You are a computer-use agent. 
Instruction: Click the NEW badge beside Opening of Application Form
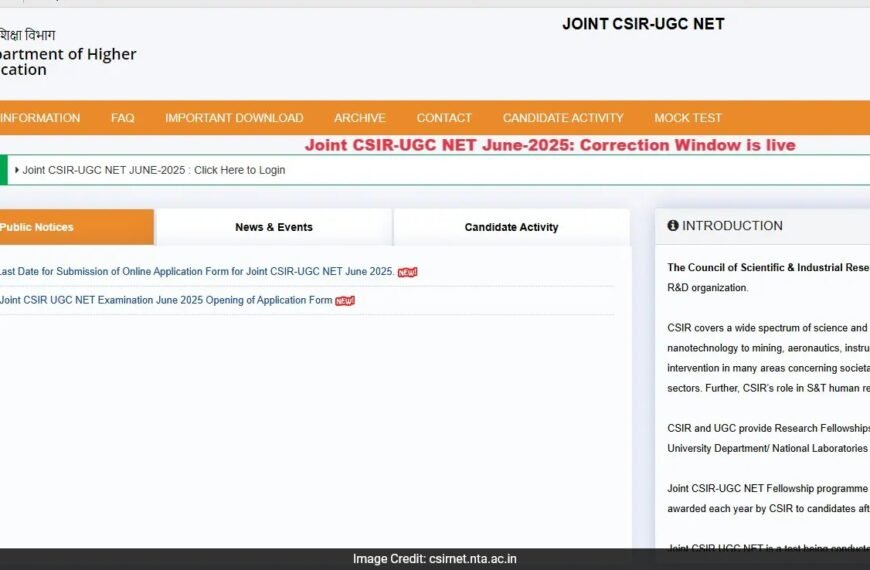tap(345, 301)
